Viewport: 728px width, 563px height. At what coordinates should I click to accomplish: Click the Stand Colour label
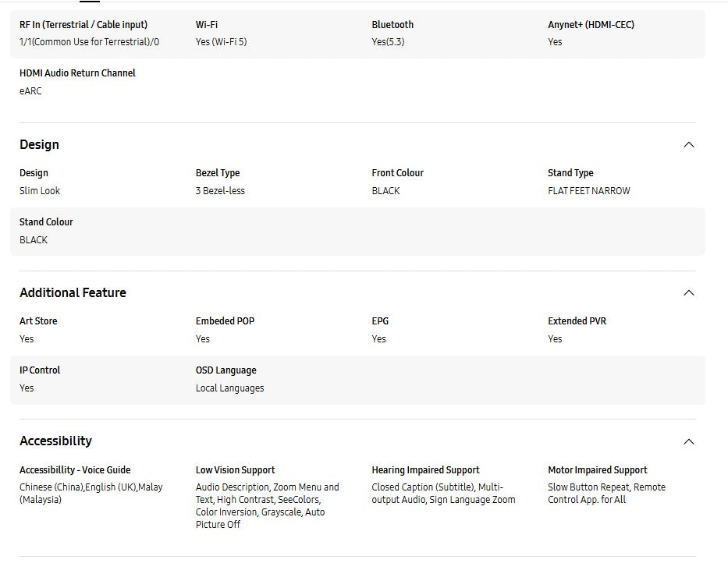pos(46,222)
